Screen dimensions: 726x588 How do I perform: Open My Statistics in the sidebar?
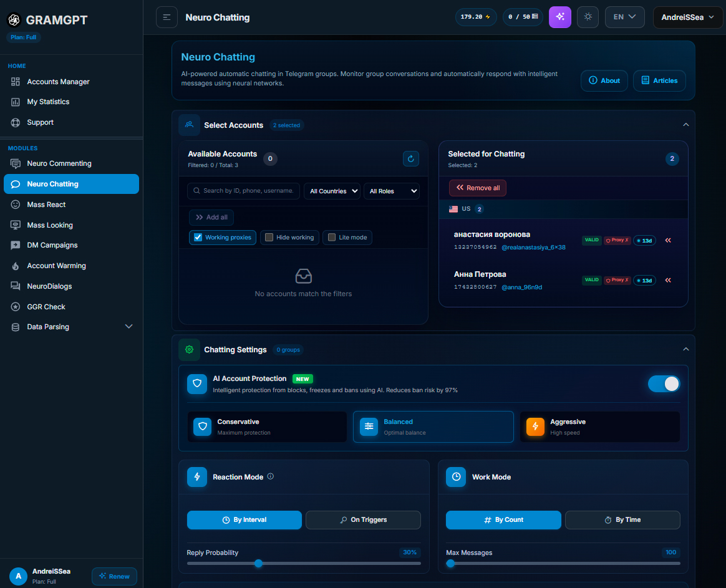click(71, 102)
